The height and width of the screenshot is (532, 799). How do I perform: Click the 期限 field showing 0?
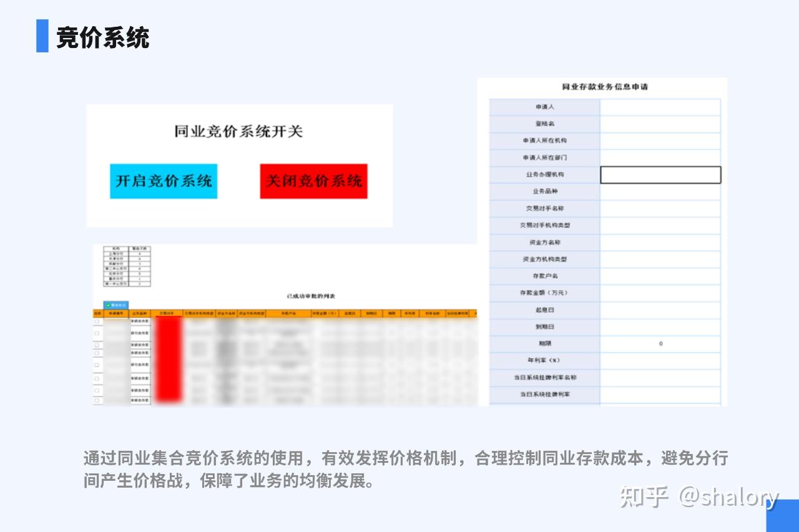coord(660,344)
